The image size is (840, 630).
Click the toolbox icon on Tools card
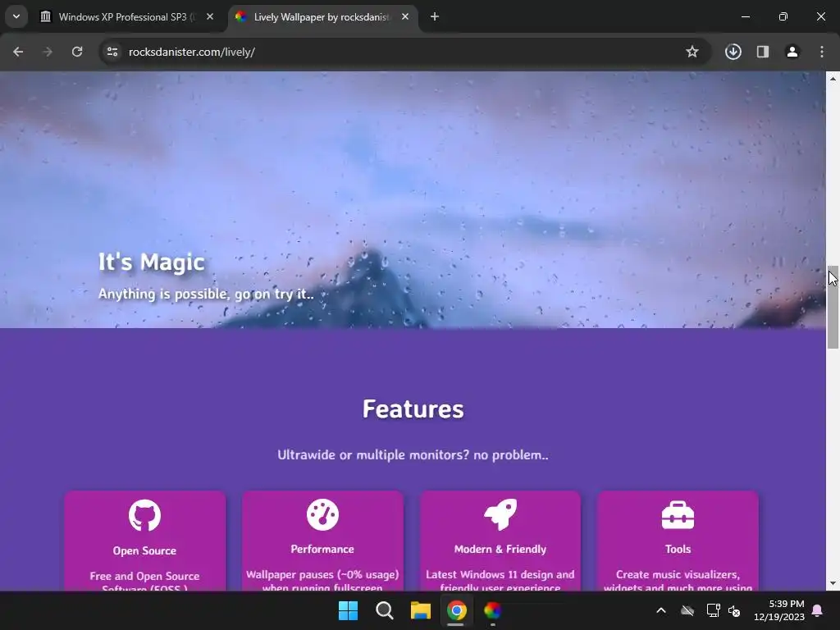(678, 515)
